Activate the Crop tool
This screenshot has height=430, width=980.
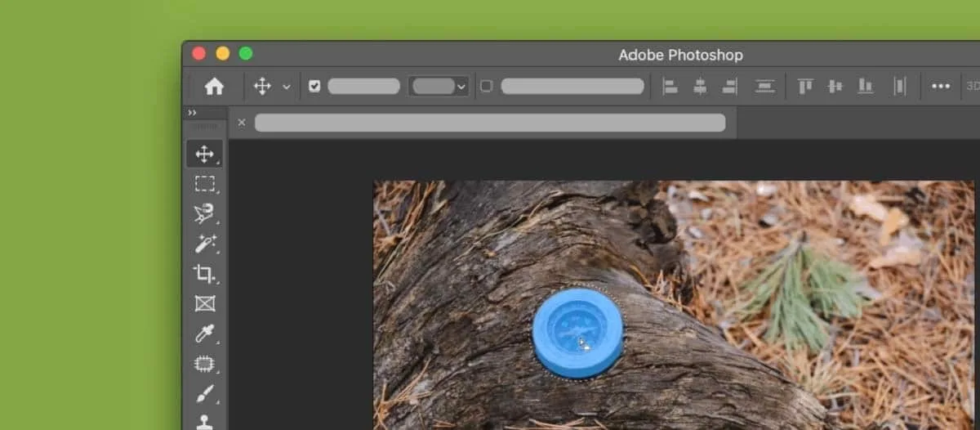click(204, 274)
